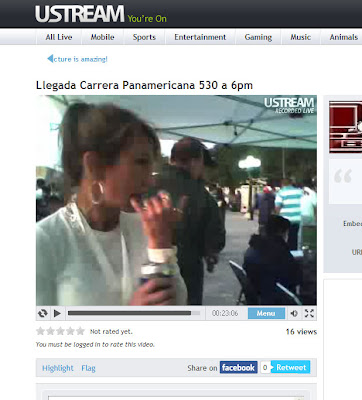Click the video frame
Viewport: 362px width, 400px height.
click(x=176, y=200)
